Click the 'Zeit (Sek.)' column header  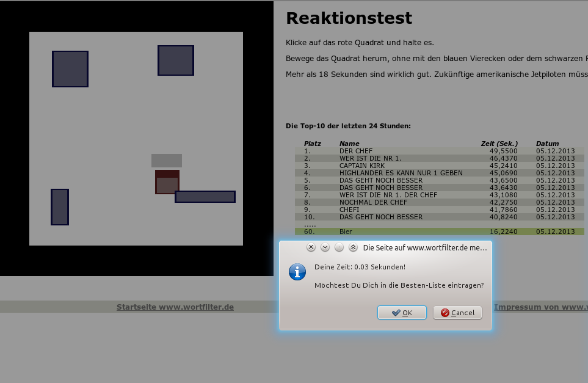[499, 144]
